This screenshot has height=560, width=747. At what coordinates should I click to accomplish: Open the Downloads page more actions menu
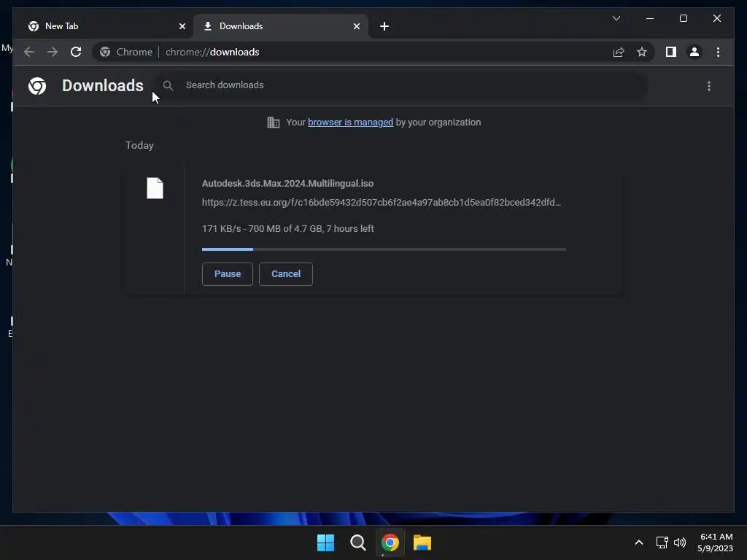point(709,86)
